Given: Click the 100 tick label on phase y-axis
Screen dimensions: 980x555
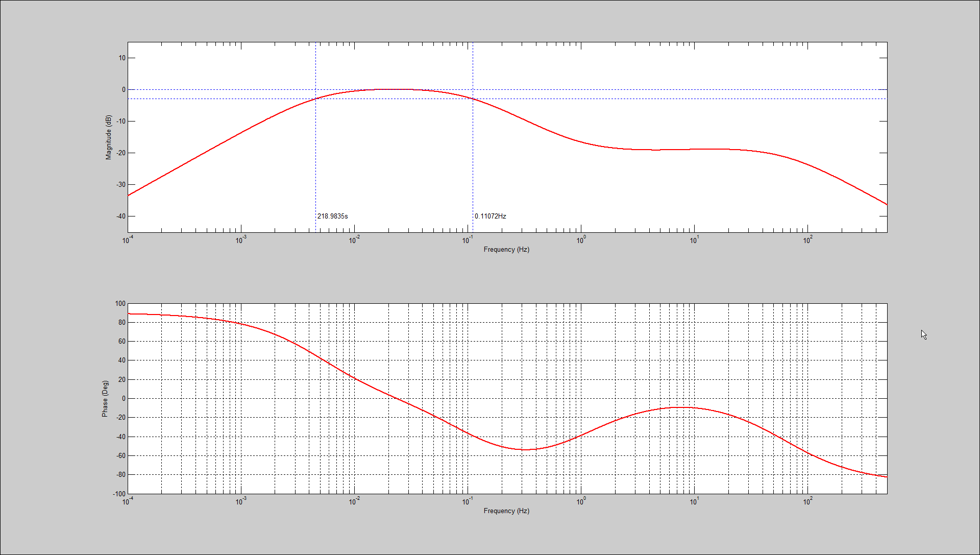Looking at the screenshot, I should (120, 303).
